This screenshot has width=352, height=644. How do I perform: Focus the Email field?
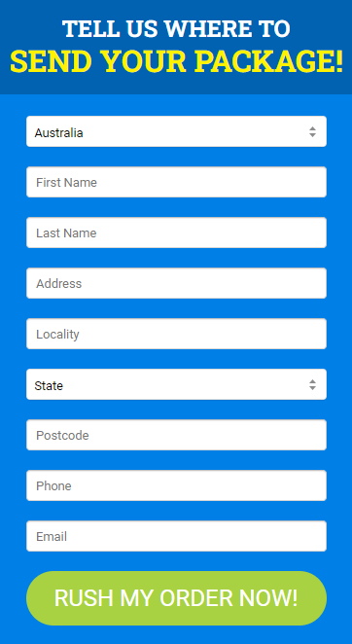coord(176,536)
